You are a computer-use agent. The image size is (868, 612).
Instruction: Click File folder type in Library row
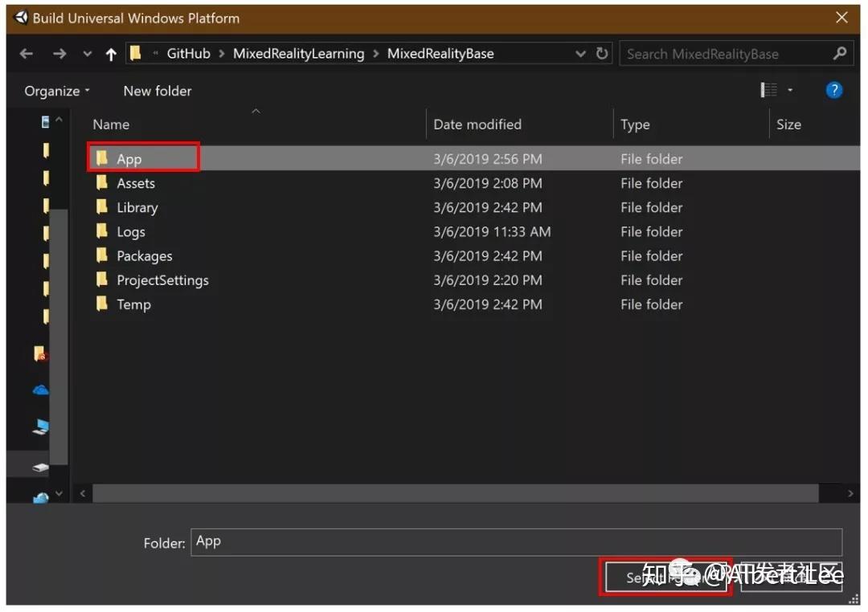[x=652, y=207]
